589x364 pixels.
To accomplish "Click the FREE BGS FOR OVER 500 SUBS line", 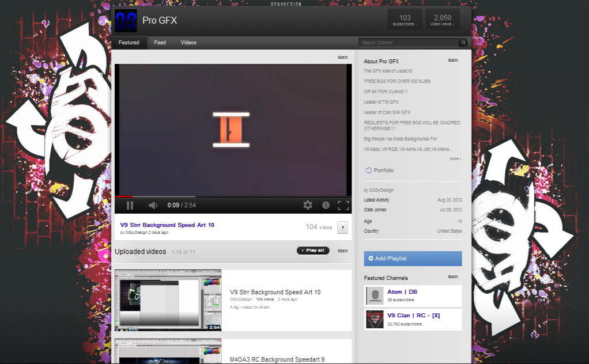I will [x=397, y=81].
